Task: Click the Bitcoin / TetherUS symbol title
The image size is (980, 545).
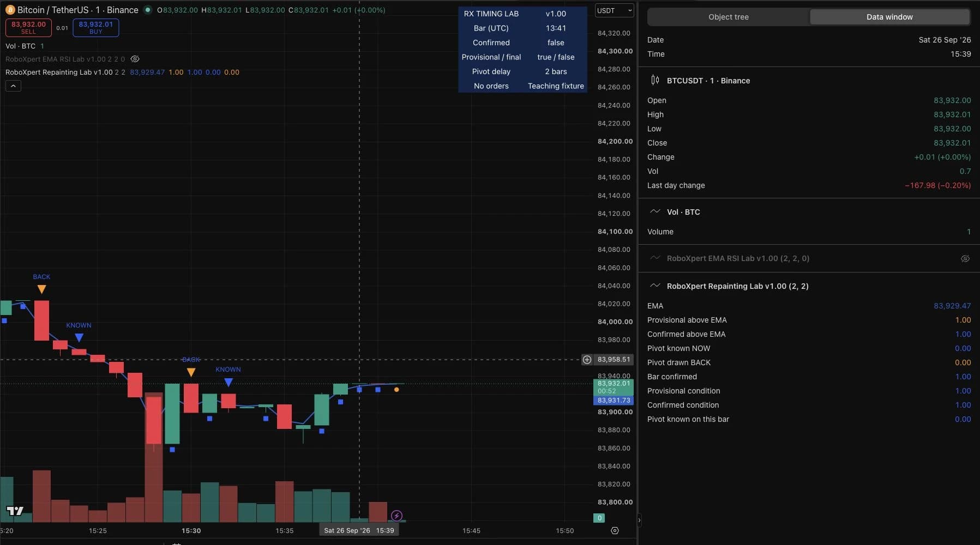Action: click(78, 10)
